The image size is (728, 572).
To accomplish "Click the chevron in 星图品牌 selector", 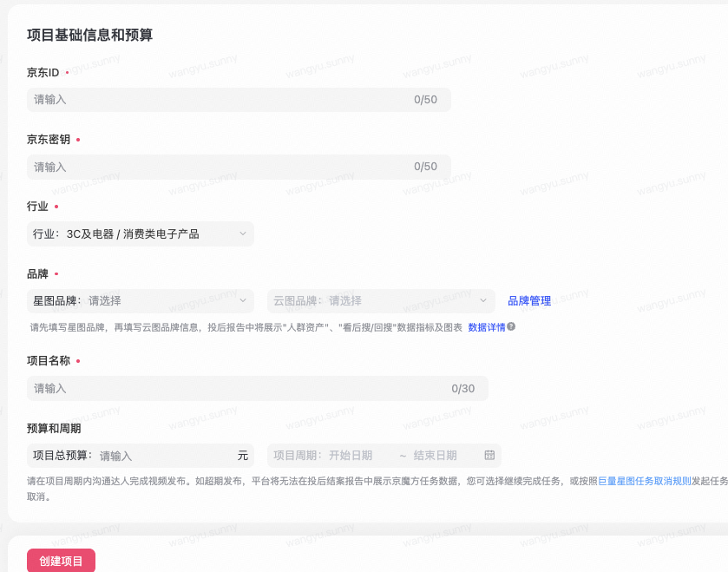I will click(243, 300).
